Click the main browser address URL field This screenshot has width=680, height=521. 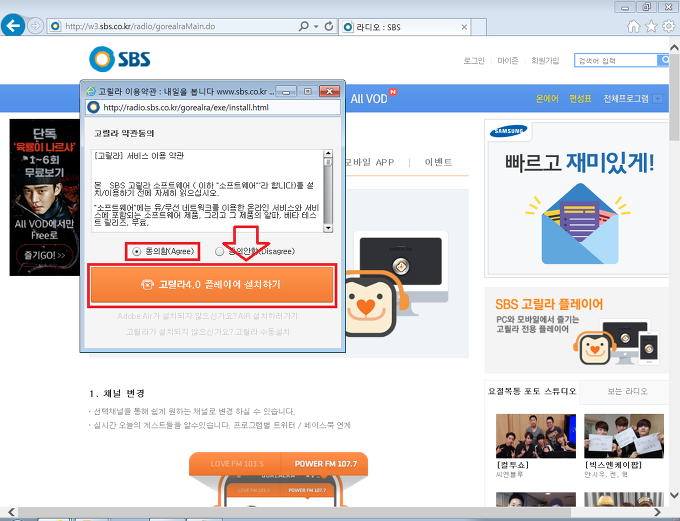click(x=173, y=26)
